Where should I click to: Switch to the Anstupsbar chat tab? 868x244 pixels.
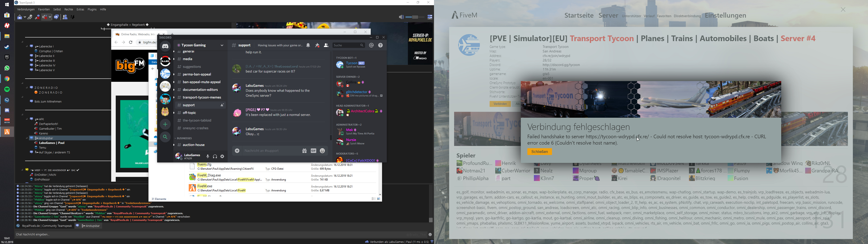(x=89, y=226)
